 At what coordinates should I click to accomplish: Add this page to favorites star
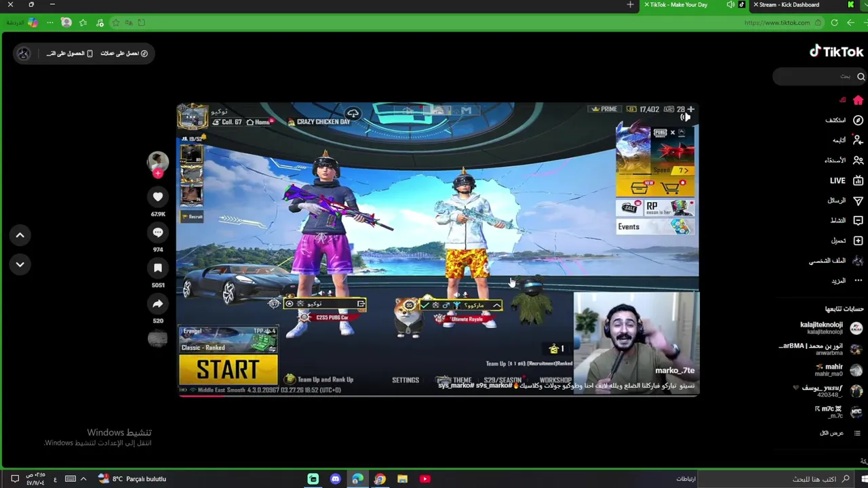115,22
